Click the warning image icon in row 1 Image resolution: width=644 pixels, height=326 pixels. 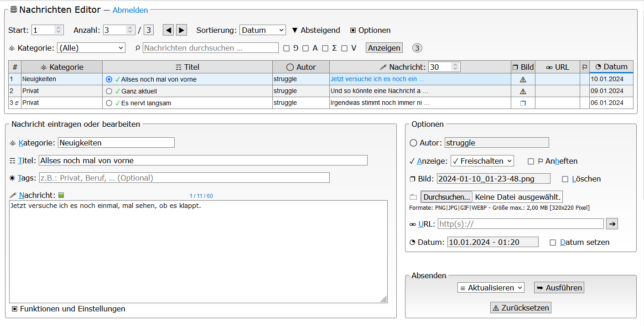tap(523, 79)
